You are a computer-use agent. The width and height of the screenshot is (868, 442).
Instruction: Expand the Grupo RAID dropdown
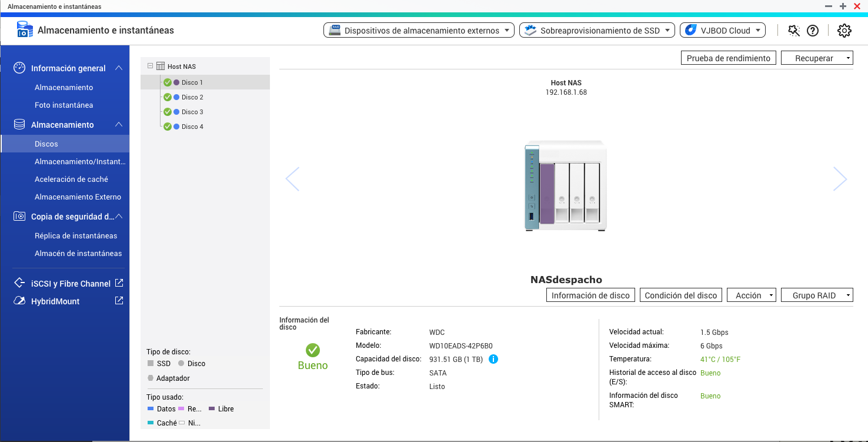click(816, 295)
